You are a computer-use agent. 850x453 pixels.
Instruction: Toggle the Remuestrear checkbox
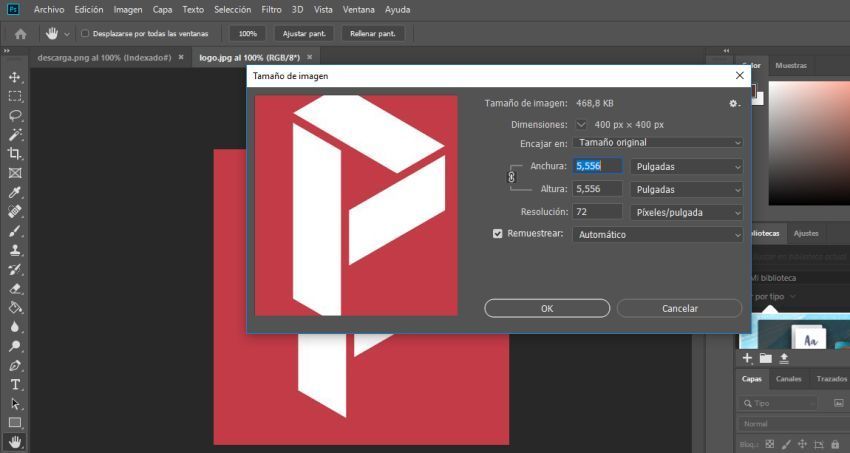497,234
